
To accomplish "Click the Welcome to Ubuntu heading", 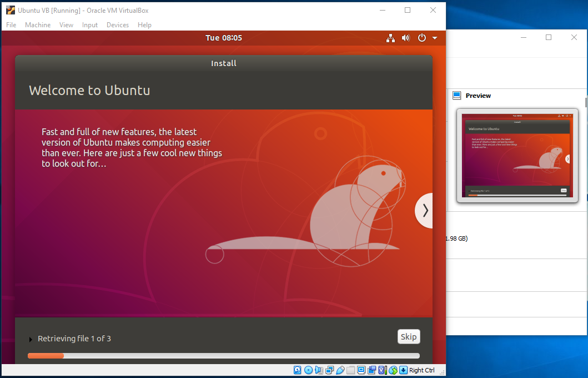I will tap(89, 91).
